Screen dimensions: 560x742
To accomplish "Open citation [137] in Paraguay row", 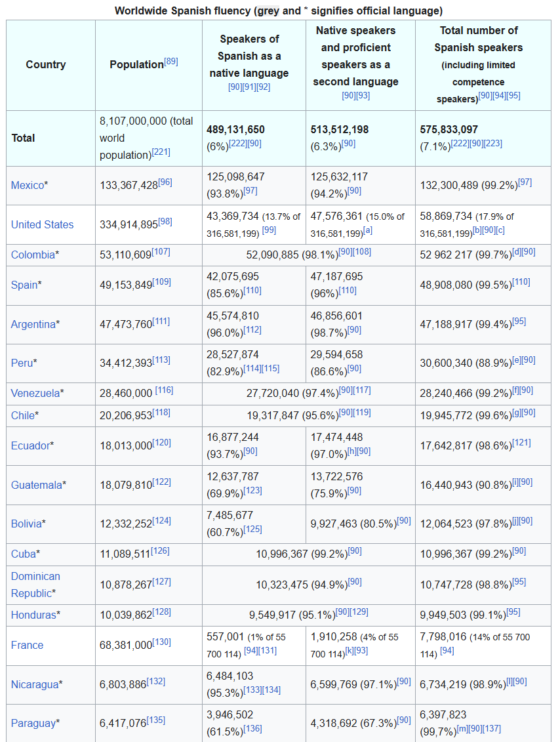I will 492,729.
